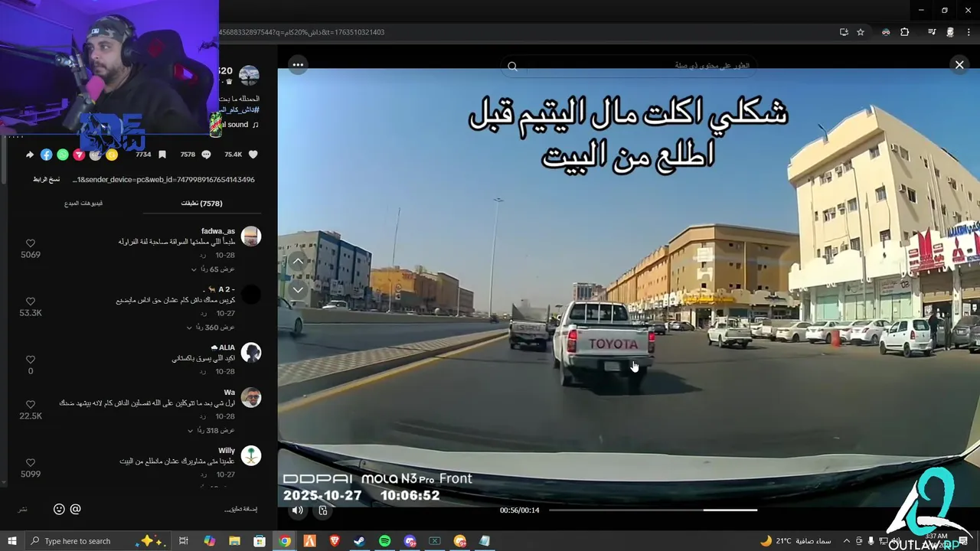Share the video to WhatsApp
The image size is (980, 551).
pos(63,155)
